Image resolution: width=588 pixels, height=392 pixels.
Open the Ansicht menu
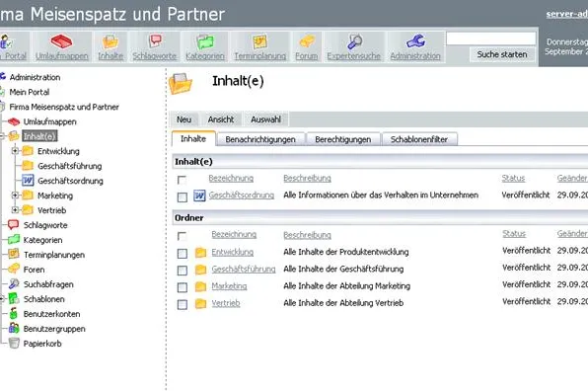pos(221,119)
